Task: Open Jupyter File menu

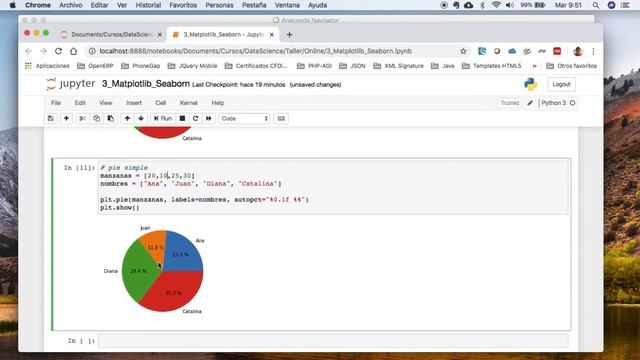Action: tap(56, 103)
